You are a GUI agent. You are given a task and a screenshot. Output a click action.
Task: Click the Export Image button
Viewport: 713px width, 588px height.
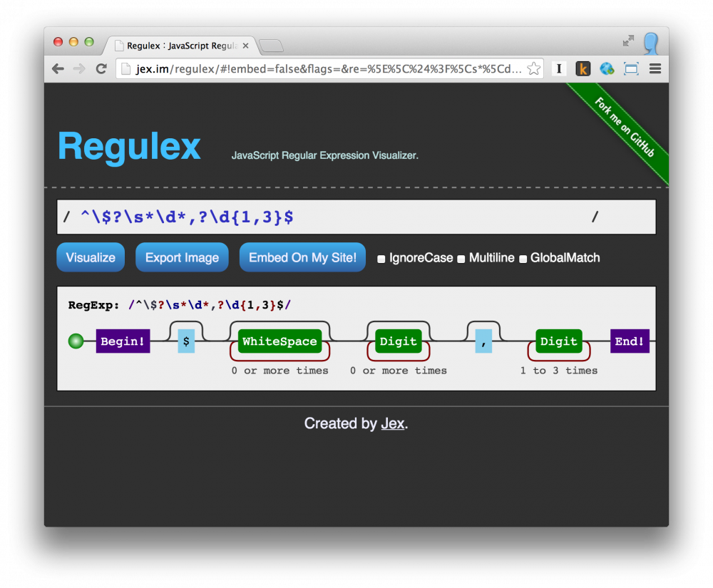click(x=182, y=257)
